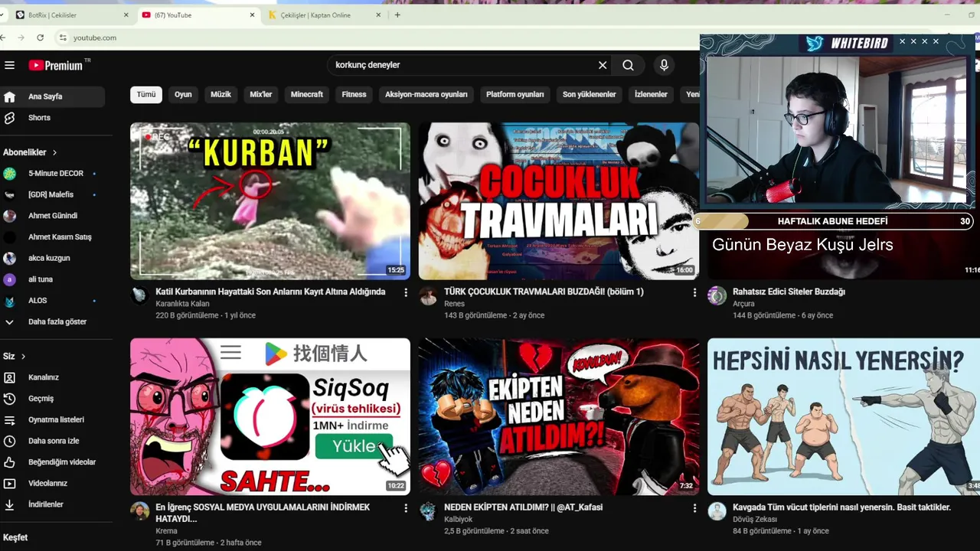Select the Mix'ler filter chip
Image resolution: width=980 pixels, height=551 pixels.
(x=261, y=95)
